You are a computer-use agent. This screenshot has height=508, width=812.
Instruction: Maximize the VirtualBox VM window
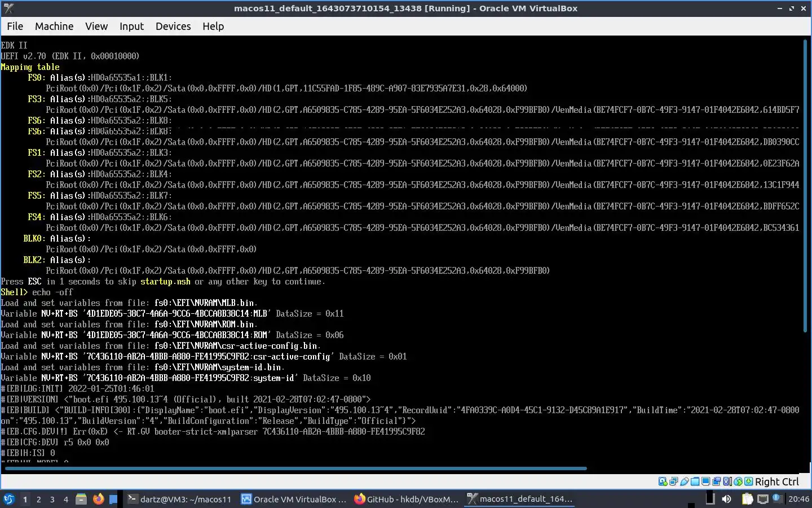coord(792,8)
